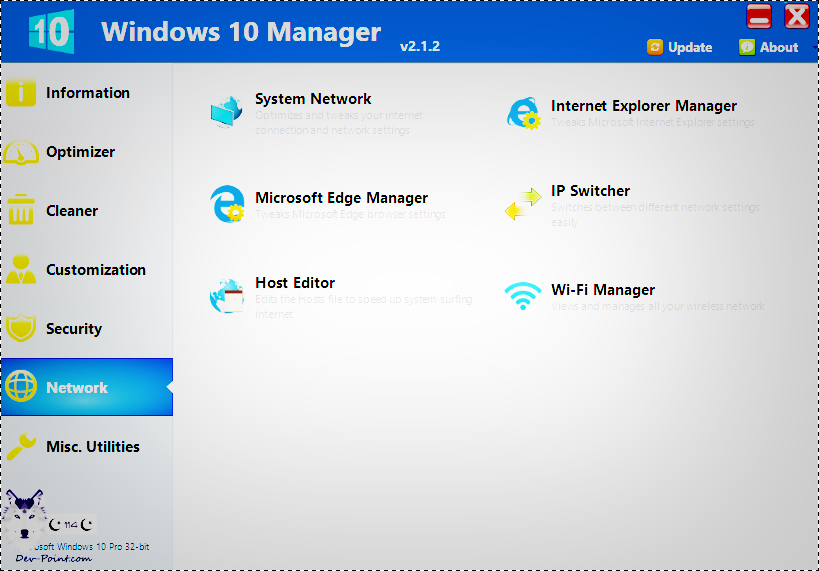Check for updates with Update button

[680, 47]
